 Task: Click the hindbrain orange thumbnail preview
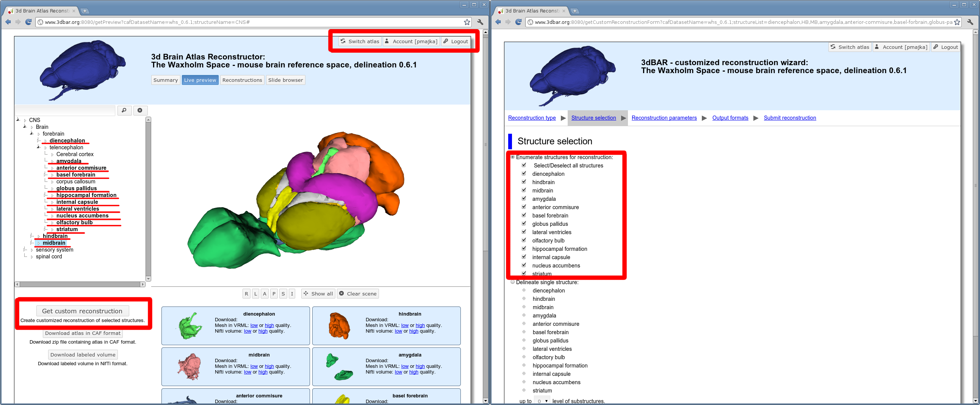click(338, 325)
